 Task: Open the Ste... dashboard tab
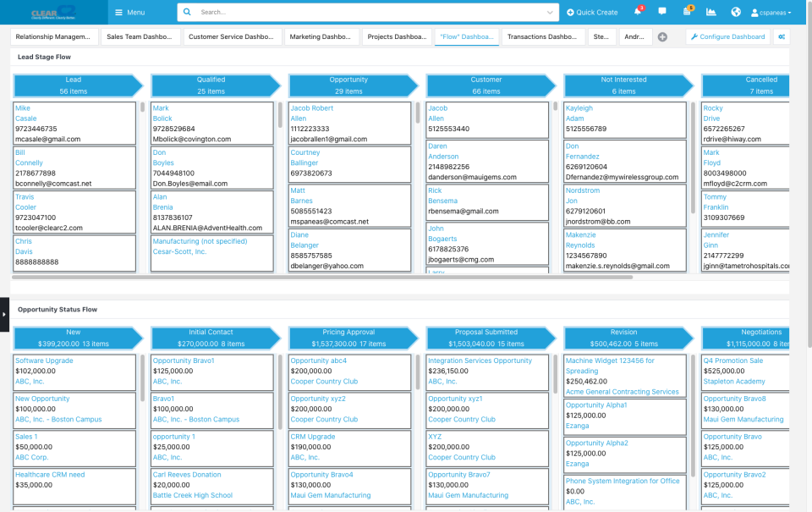tap(601, 36)
